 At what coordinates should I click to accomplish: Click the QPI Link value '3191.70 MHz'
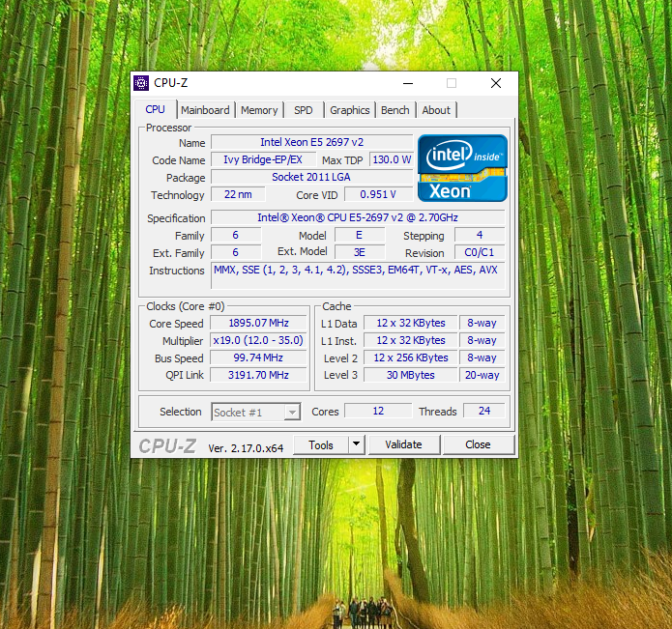pyautogui.click(x=258, y=375)
